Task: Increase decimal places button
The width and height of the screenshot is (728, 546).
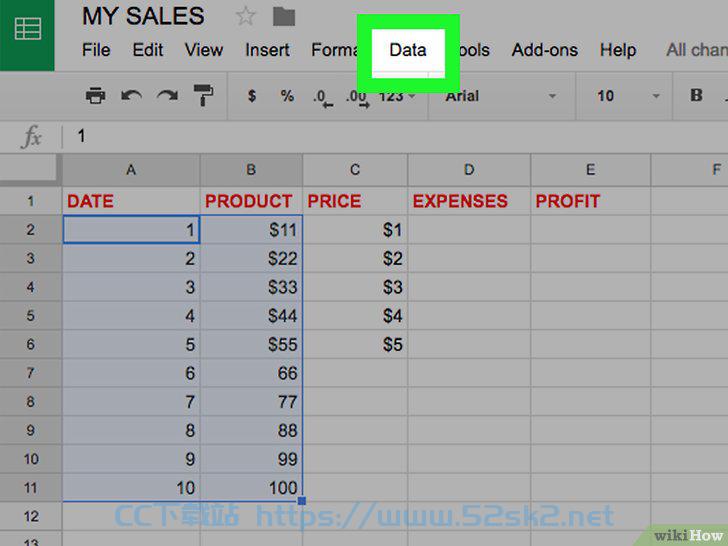Action: click(358, 98)
